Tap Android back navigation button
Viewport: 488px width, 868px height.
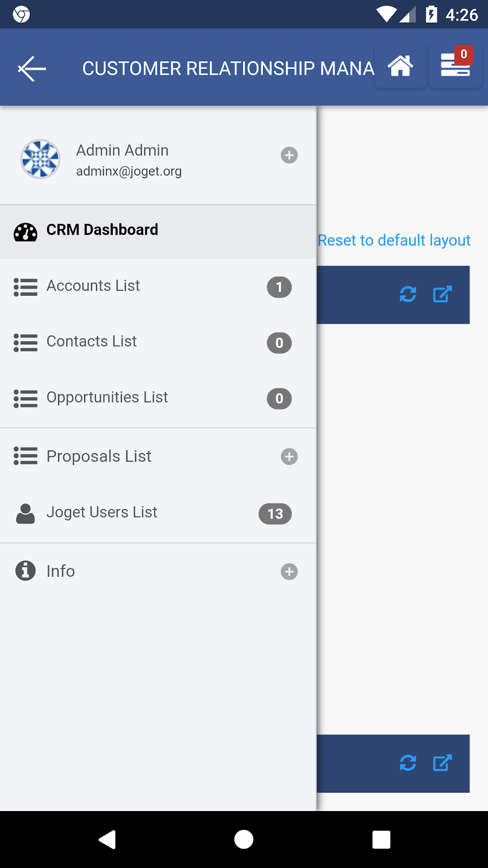pyautogui.click(x=107, y=839)
